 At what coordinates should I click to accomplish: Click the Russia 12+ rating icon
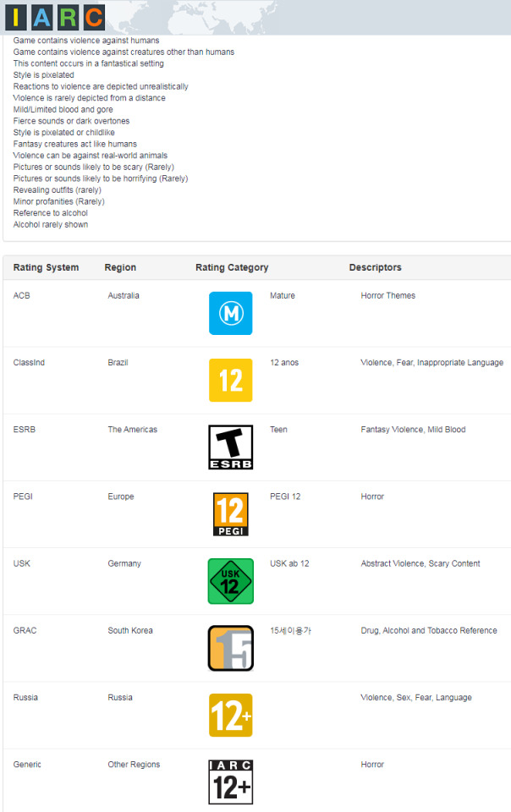230,716
